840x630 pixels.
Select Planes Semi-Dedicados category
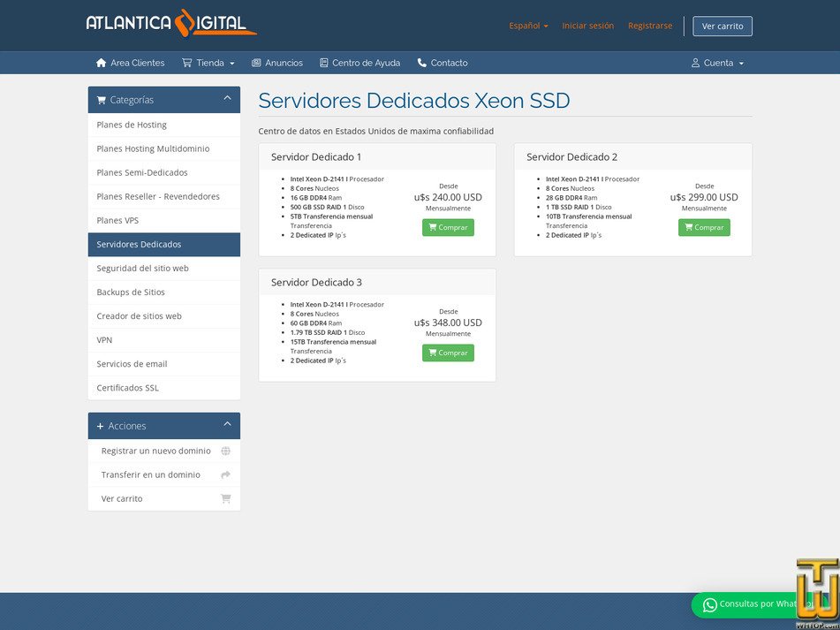pyautogui.click(x=164, y=172)
